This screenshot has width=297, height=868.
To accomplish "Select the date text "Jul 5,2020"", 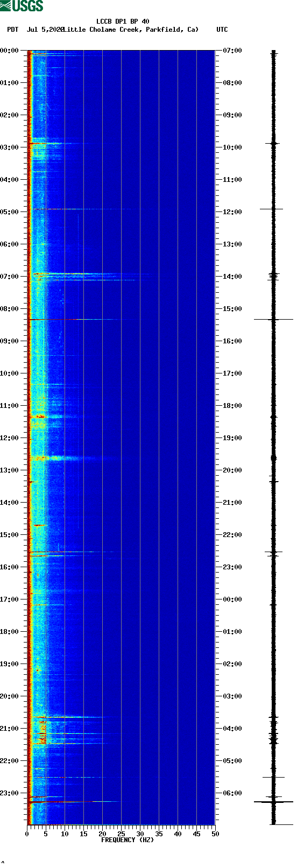I will click(x=45, y=30).
